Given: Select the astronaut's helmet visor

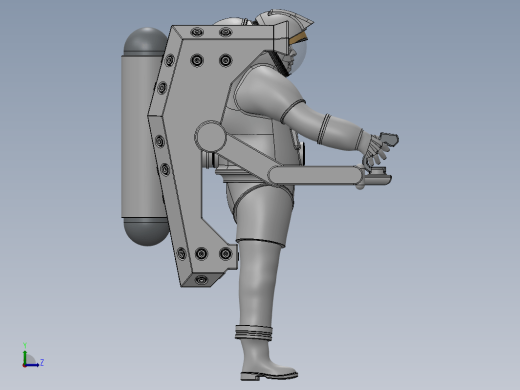Looking at the screenshot, I should [x=298, y=53].
